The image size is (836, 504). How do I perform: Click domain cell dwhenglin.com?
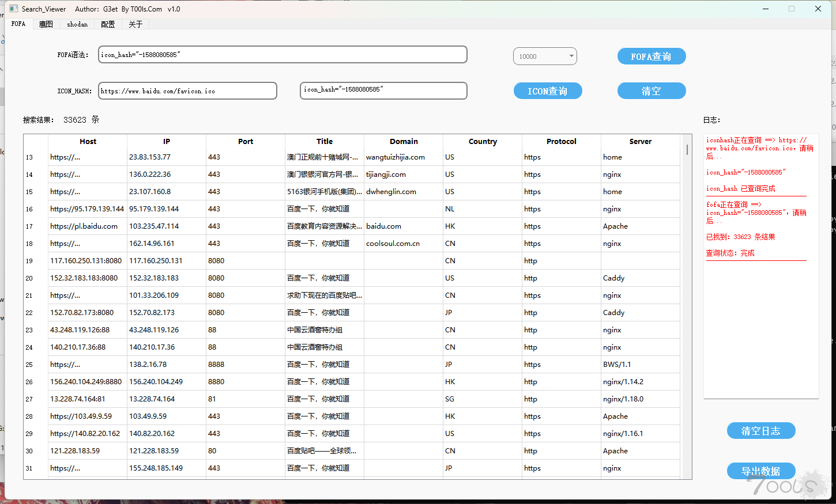404,192
